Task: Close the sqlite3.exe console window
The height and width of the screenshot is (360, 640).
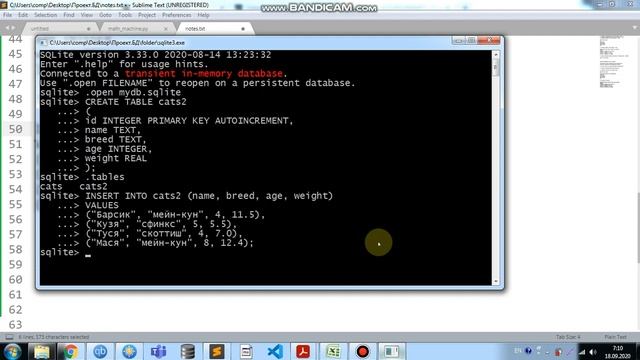Action: pyautogui.click(x=489, y=40)
